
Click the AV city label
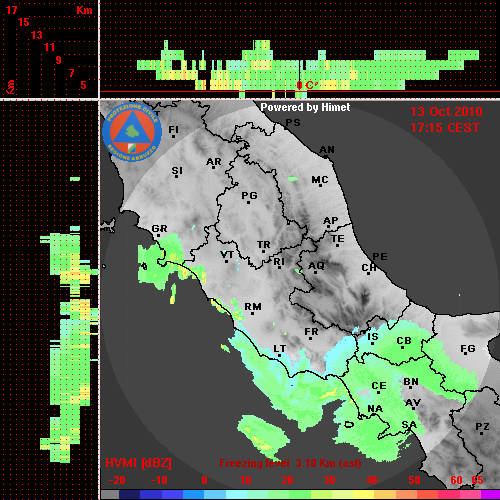(413, 403)
